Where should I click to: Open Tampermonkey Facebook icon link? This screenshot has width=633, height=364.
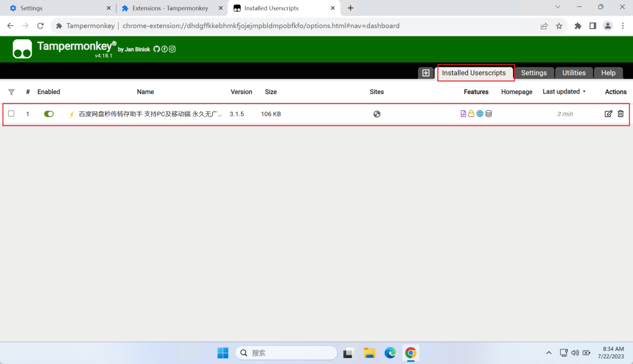pyautogui.click(x=164, y=49)
